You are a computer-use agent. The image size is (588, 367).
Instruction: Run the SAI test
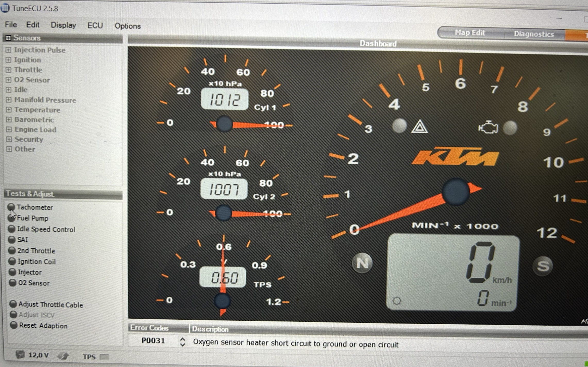tap(12, 239)
